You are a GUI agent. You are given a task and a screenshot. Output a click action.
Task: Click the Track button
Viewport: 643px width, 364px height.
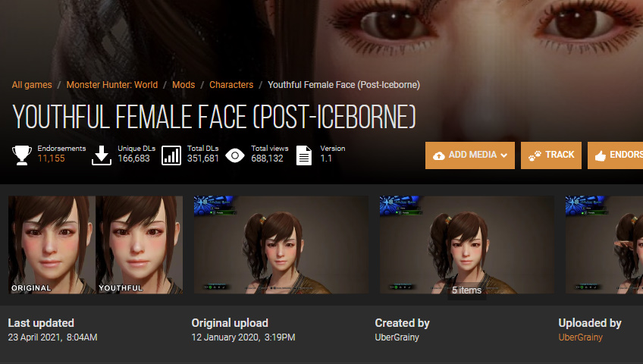click(x=551, y=155)
